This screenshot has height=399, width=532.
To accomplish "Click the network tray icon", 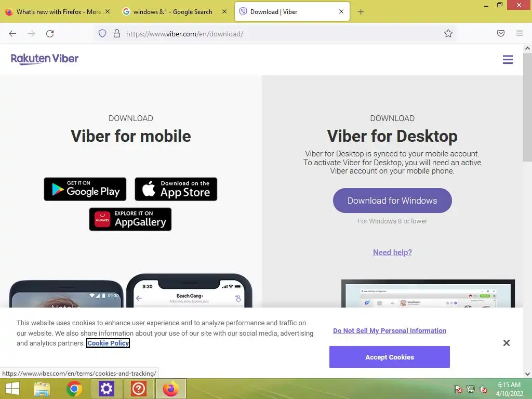I will pos(471,389).
